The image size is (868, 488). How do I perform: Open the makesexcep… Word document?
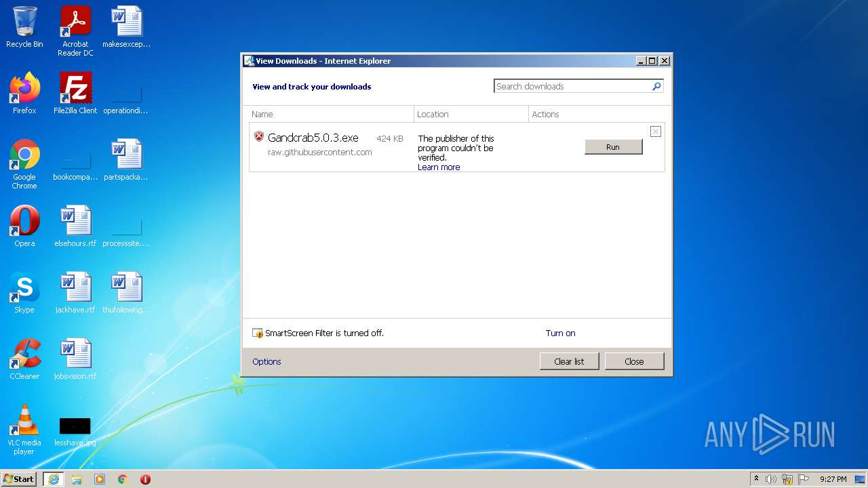(x=126, y=27)
